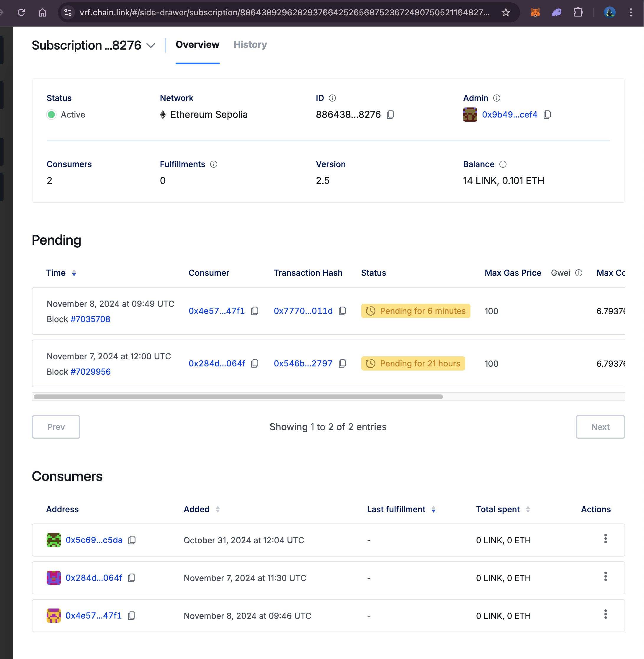Open block #7035708 link
This screenshot has height=659, width=644.
90,319
